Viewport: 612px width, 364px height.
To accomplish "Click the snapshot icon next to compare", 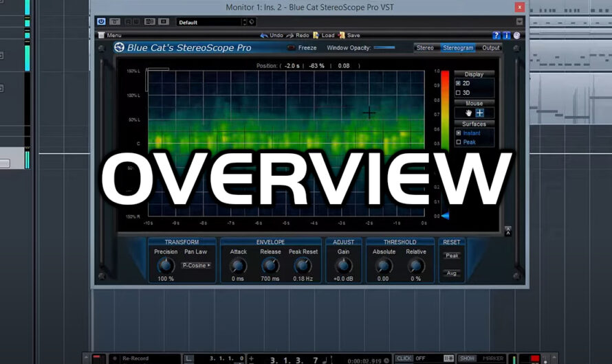I will coord(164,22).
